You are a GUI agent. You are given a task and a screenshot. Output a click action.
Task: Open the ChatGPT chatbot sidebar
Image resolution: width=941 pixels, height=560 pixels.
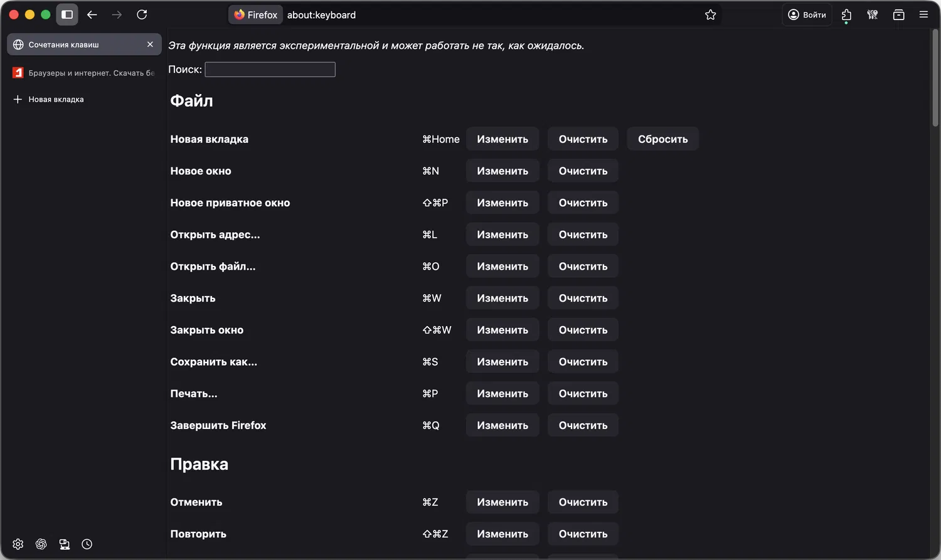[41, 544]
